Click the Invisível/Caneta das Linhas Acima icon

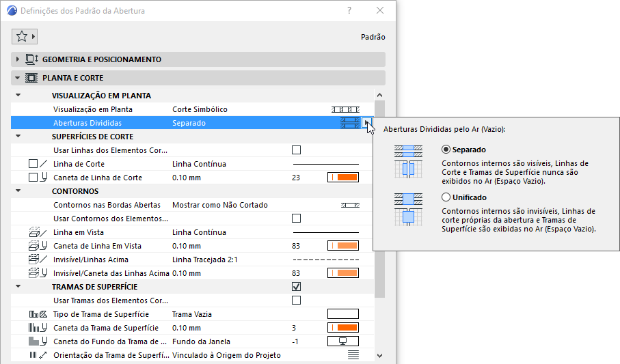coord(38,273)
